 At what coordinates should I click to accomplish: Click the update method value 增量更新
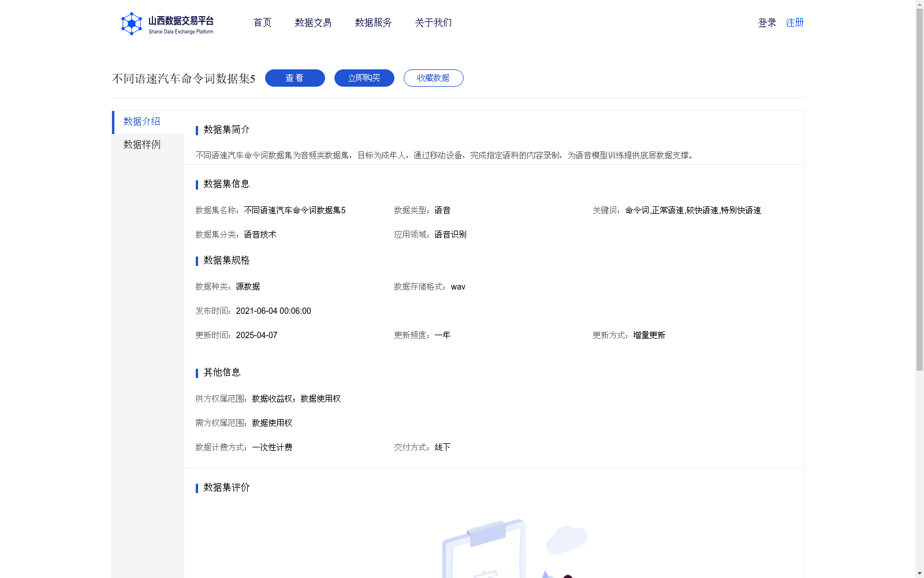[649, 335]
